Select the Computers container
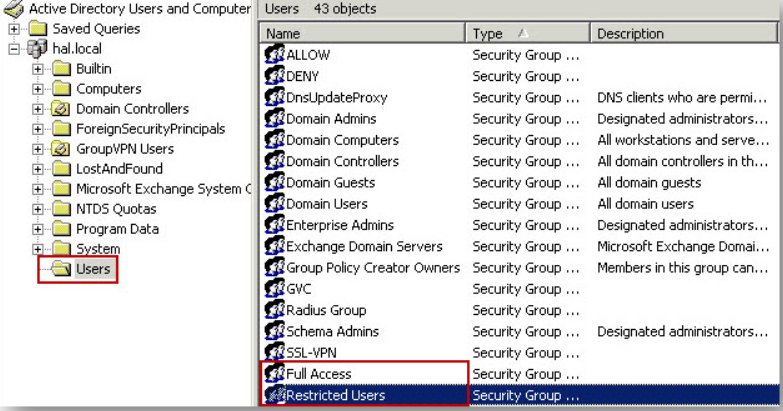 point(108,89)
